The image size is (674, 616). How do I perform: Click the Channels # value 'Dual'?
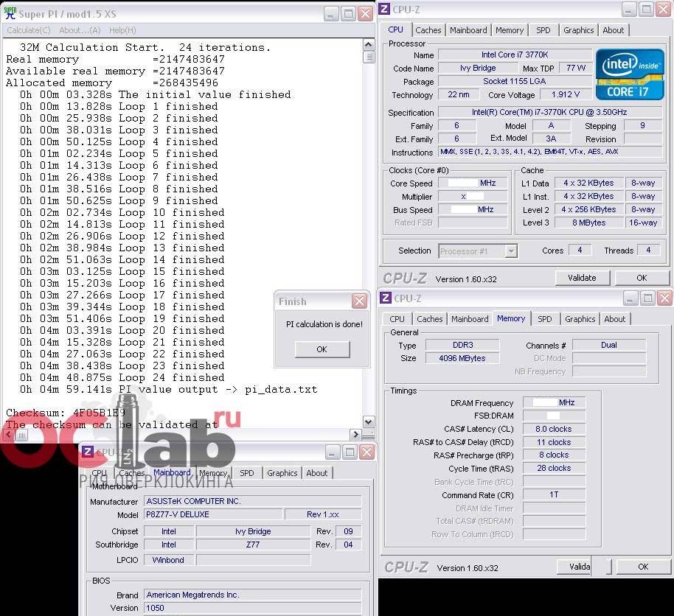609,345
